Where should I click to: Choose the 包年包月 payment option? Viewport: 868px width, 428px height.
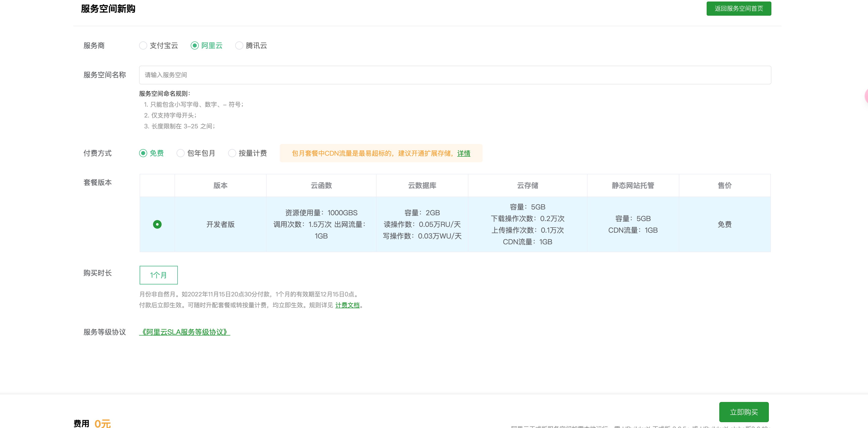point(181,153)
